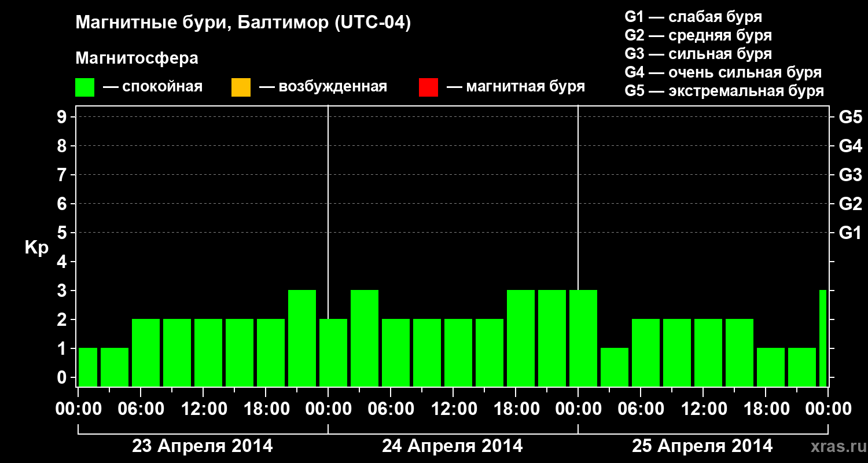Viewport: 868px width, 463px height.
Task: Click the 12:00 tick label on 25 April
Action: [703, 409]
